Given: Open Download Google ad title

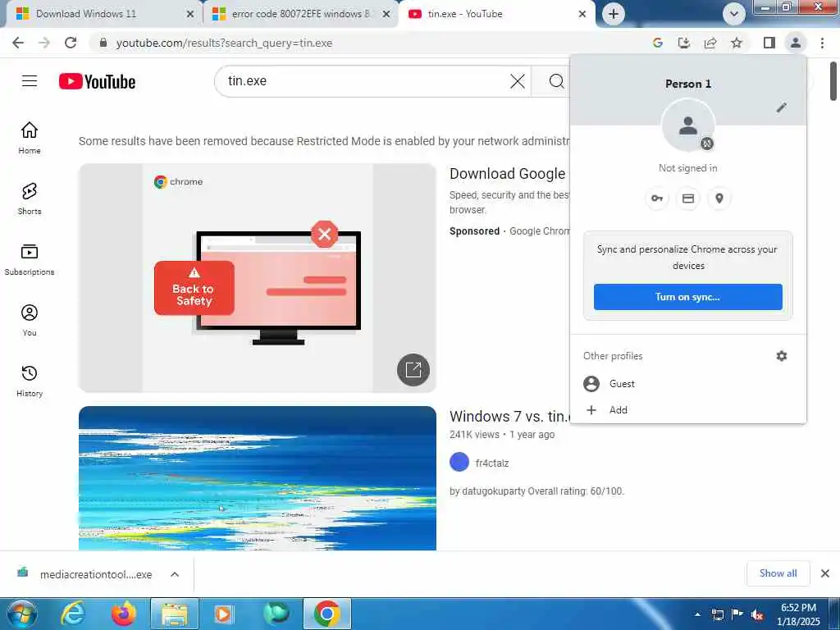Looking at the screenshot, I should [x=509, y=174].
